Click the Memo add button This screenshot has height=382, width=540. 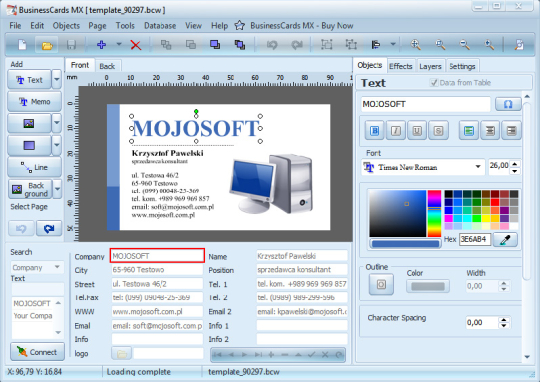point(34,102)
